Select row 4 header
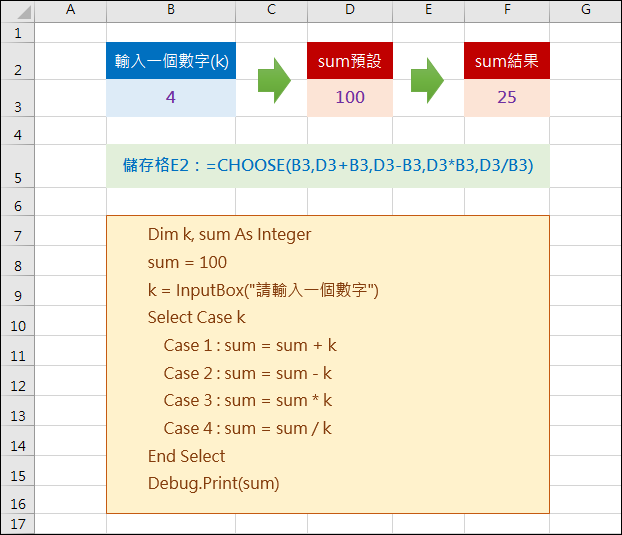Viewport: 622px width, 535px height. point(18,131)
